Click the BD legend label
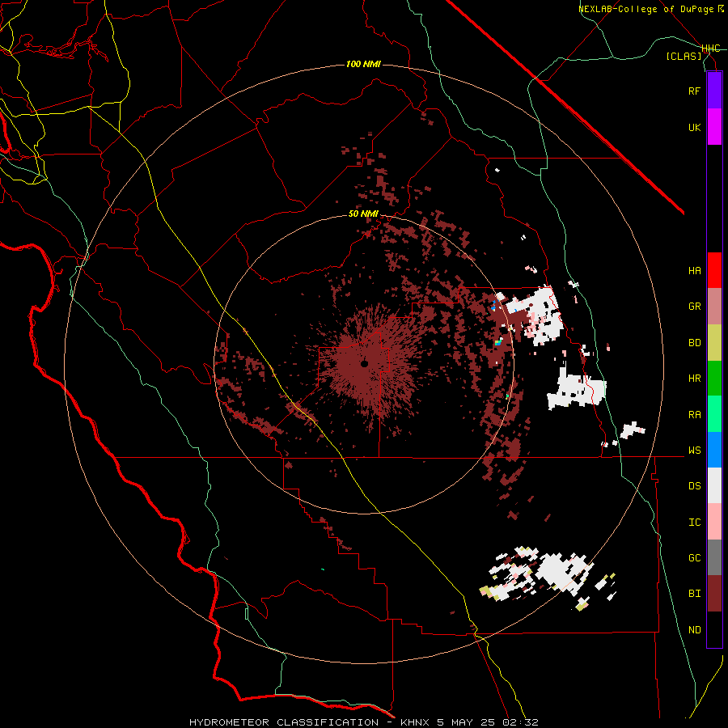Viewport: 728px width, 728px height. coord(694,343)
